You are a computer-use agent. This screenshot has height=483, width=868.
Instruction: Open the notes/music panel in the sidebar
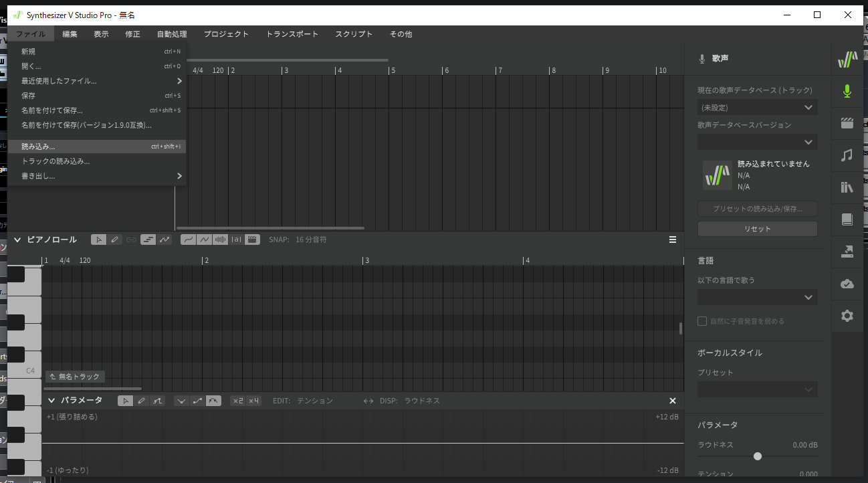tap(847, 155)
